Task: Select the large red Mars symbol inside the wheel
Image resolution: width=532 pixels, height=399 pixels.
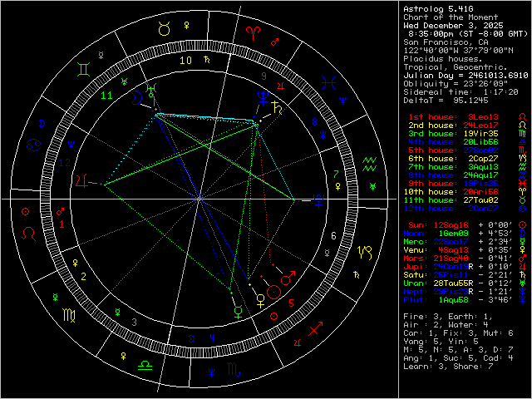Action: click(x=288, y=278)
